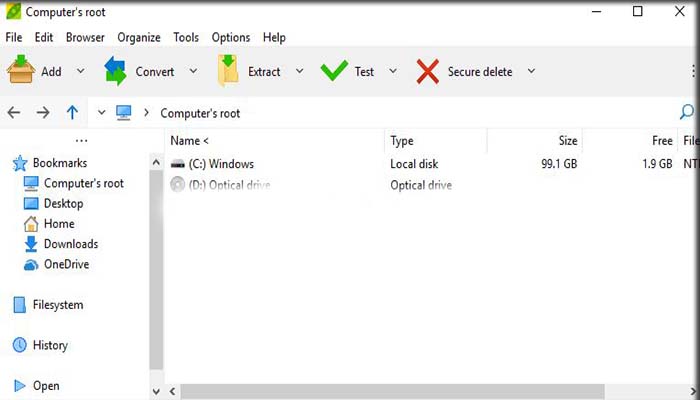Image resolution: width=700 pixels, height=400 pixels.
Task: Navigate back with the left arrow
Action: [14, 112]
